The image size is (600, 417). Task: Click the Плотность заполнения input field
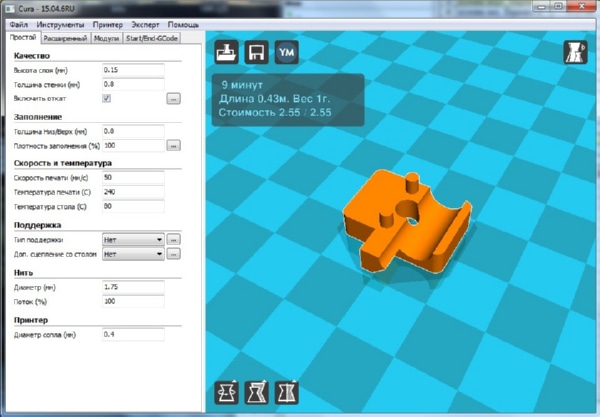[x=133, y=145]
